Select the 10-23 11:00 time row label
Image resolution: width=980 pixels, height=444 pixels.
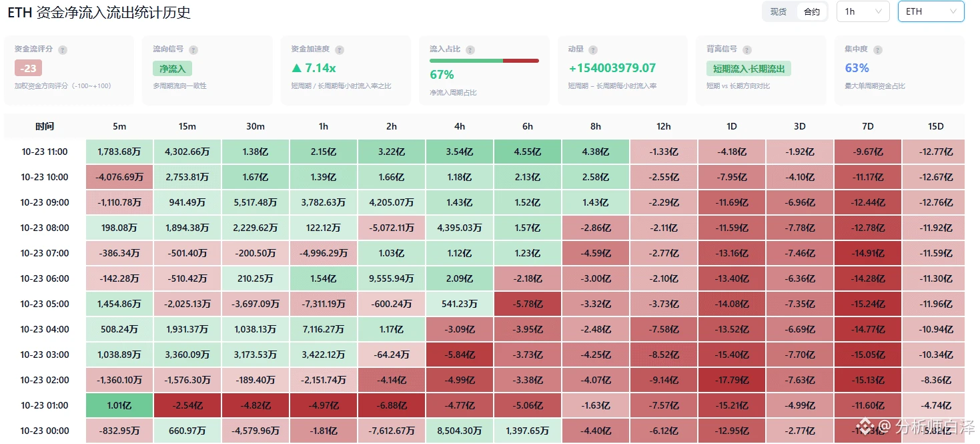pyautogui.click(x=45, y=152)
